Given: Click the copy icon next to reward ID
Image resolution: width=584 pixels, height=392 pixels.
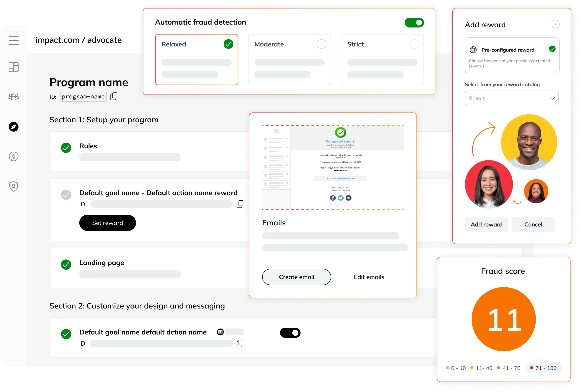Looking at the screenshot, I should (x=240, y=204).
